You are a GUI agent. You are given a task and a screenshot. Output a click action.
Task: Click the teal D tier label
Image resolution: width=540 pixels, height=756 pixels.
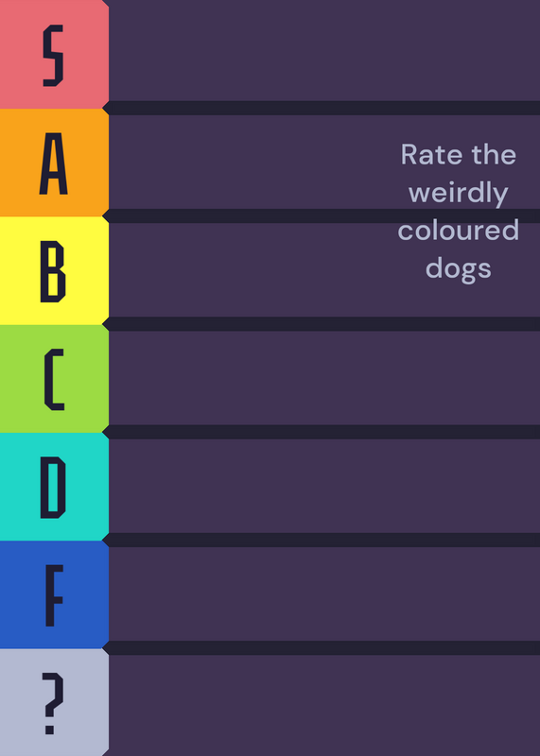pos(54,487)
